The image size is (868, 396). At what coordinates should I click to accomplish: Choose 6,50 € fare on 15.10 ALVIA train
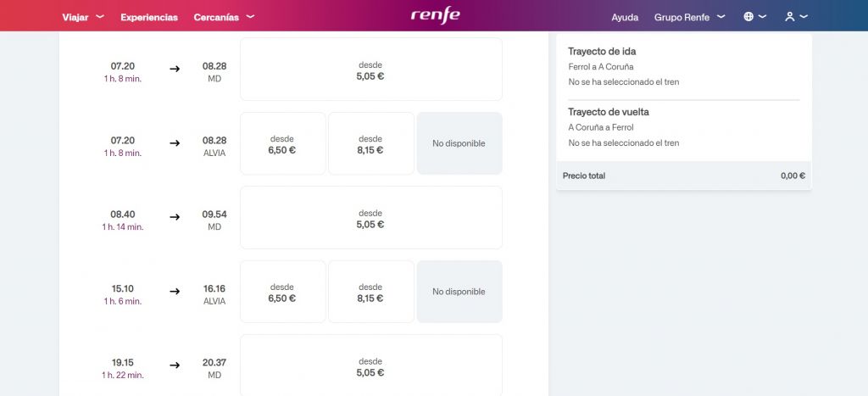pyautogui.click(x=282, y=292)
